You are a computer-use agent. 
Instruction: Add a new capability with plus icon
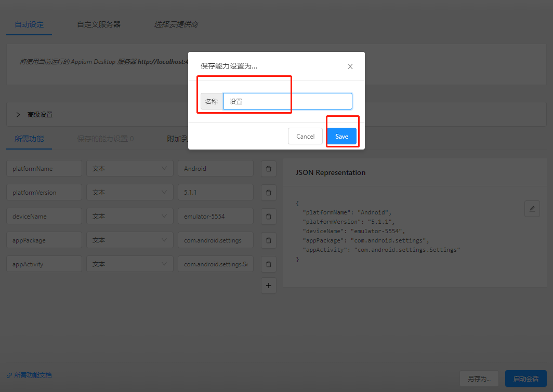tap(268, 286)
